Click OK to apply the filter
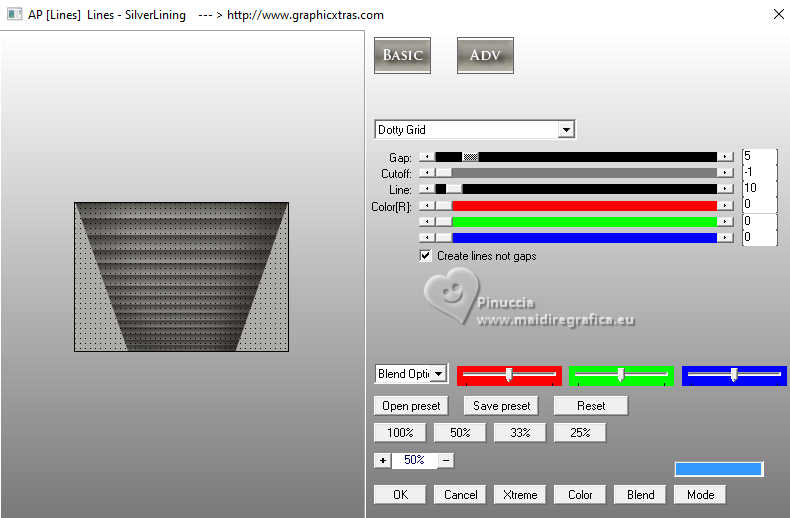The image size is (790, 518). point(400,495)
